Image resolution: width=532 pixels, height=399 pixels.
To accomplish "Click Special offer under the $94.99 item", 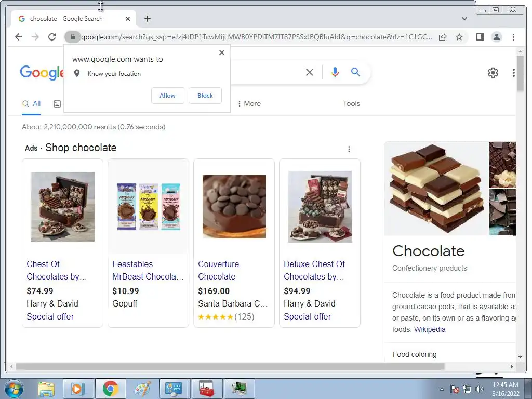I will coord(308,316).
